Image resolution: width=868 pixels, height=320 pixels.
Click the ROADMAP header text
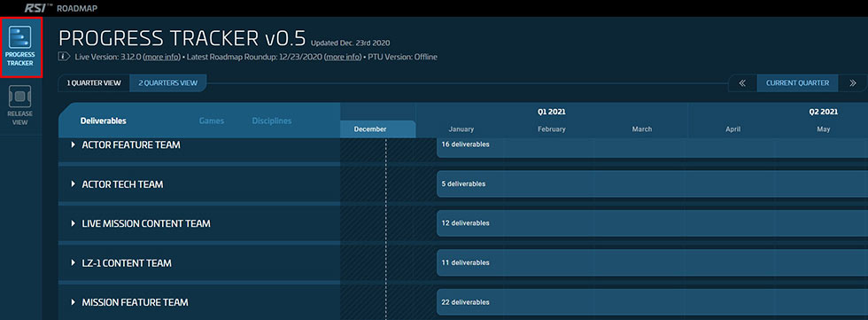[77, 8]
